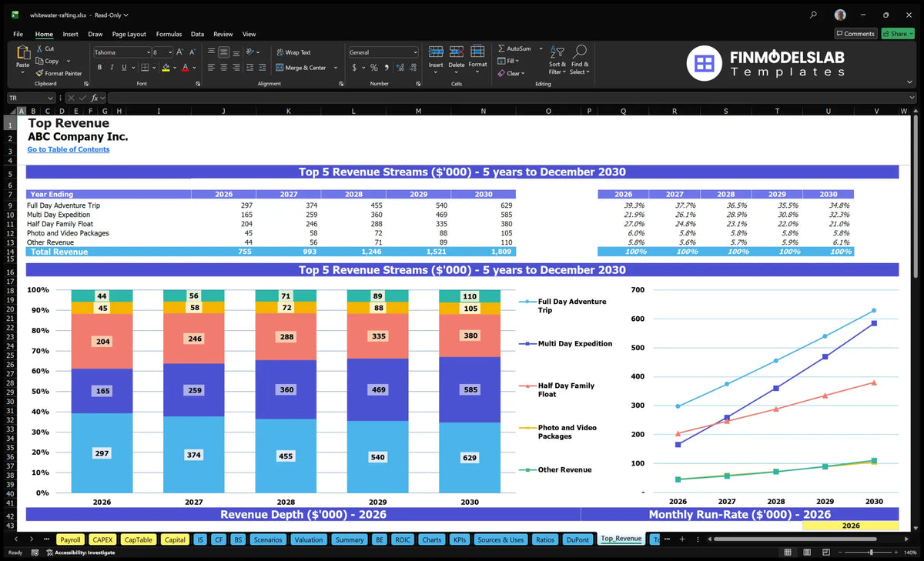924x561 pixels.
Task: Toggle Bold formatting
Action: tap(99, 68)
